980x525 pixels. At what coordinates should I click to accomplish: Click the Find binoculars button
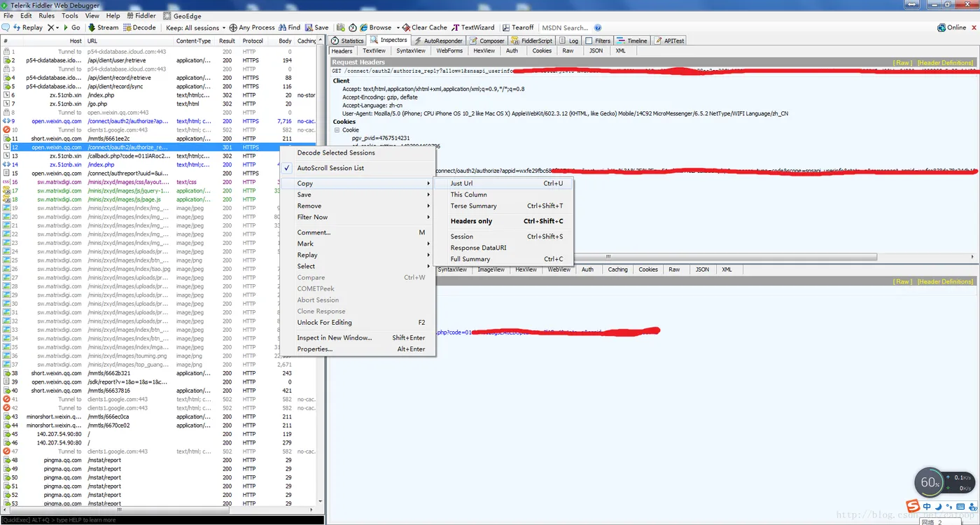pos(289,28)
